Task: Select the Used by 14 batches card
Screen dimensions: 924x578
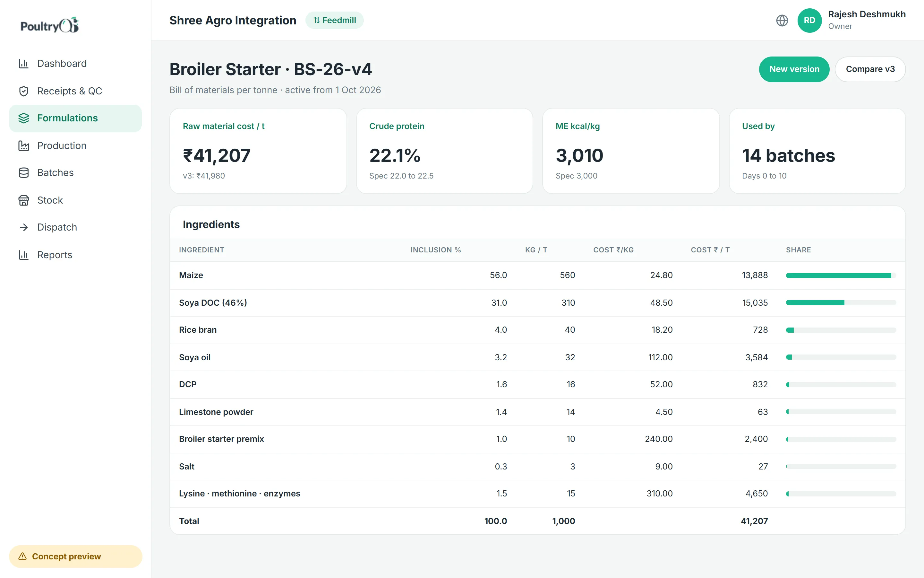Action: (x=817, y=151)
